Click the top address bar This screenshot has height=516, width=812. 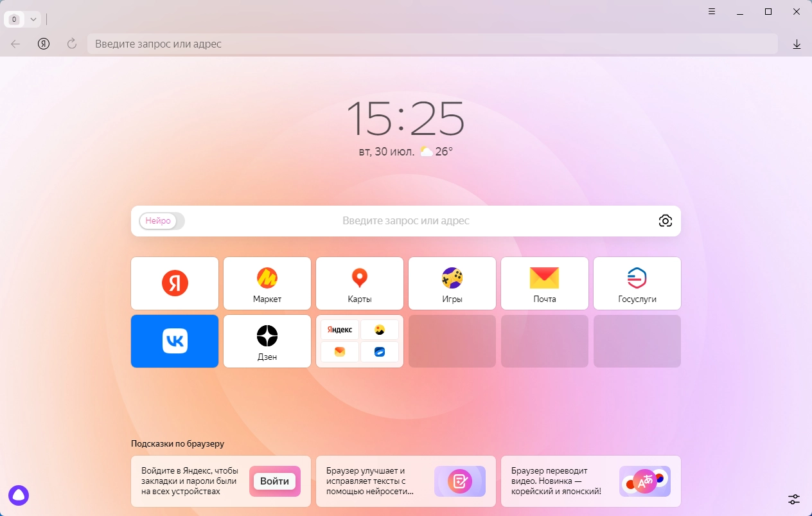click(x=432, y=44)
